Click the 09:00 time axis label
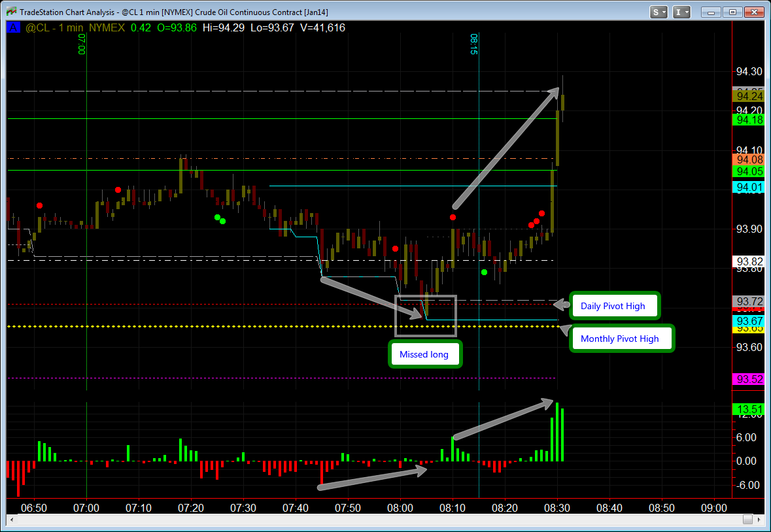This screenshot has width=771, height=532. (x=714, y=508)
